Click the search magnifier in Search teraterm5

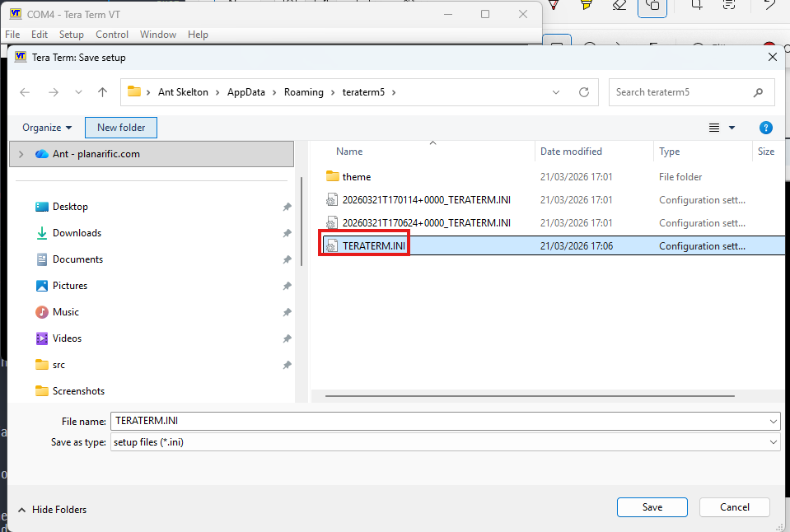(x=758, y=92)
